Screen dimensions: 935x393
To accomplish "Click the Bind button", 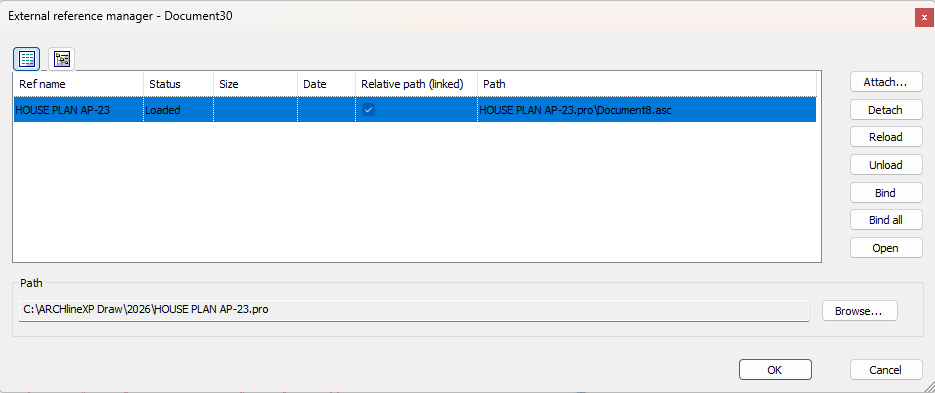I will (886, 193).
